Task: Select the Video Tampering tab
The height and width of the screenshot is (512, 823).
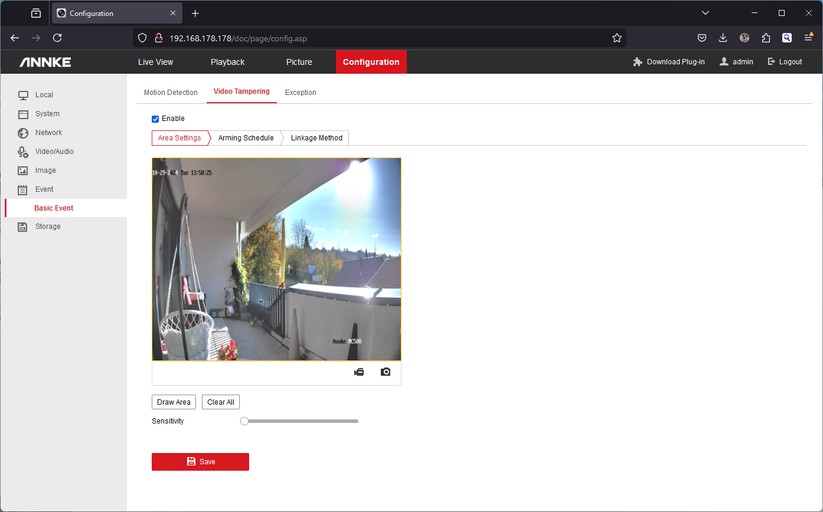Action: [x=241, y=91]
